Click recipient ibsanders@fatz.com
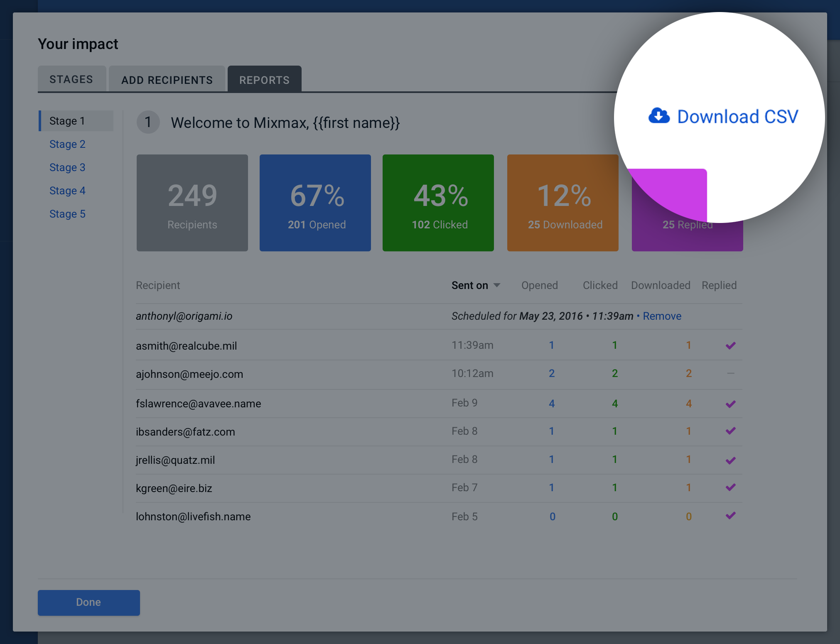840x644 pixels. click(185, 432)
